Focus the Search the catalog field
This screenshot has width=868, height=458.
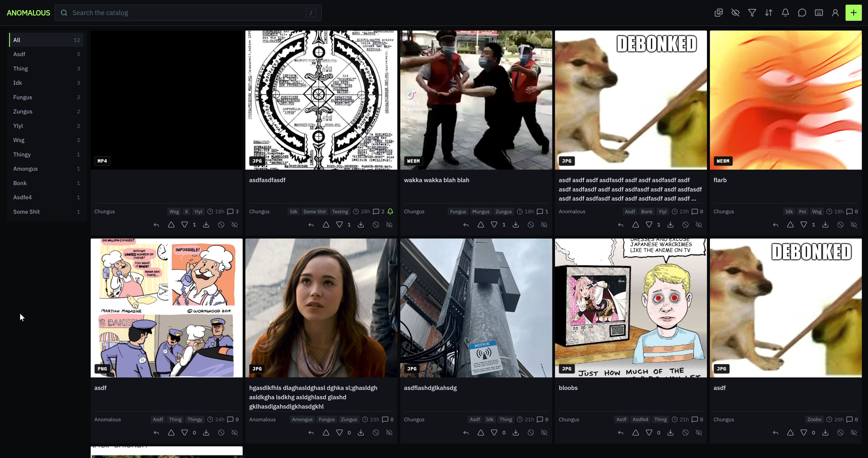tap(188, 13)
